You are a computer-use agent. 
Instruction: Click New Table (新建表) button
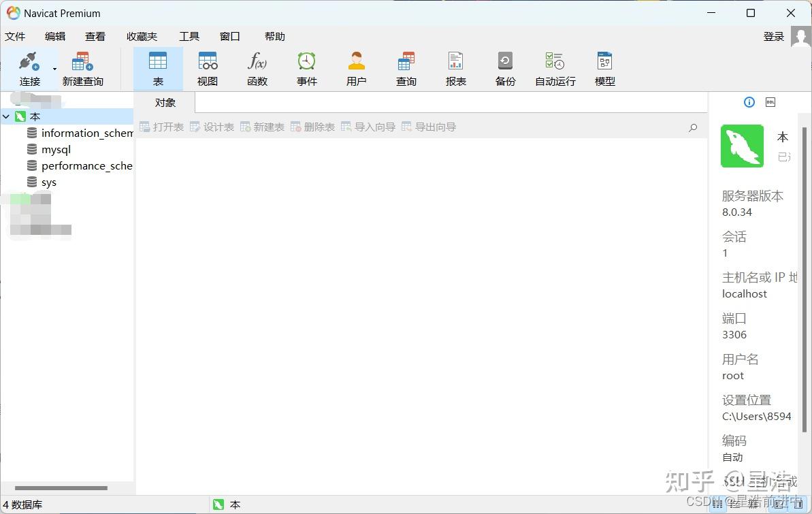tap(262, 127)
